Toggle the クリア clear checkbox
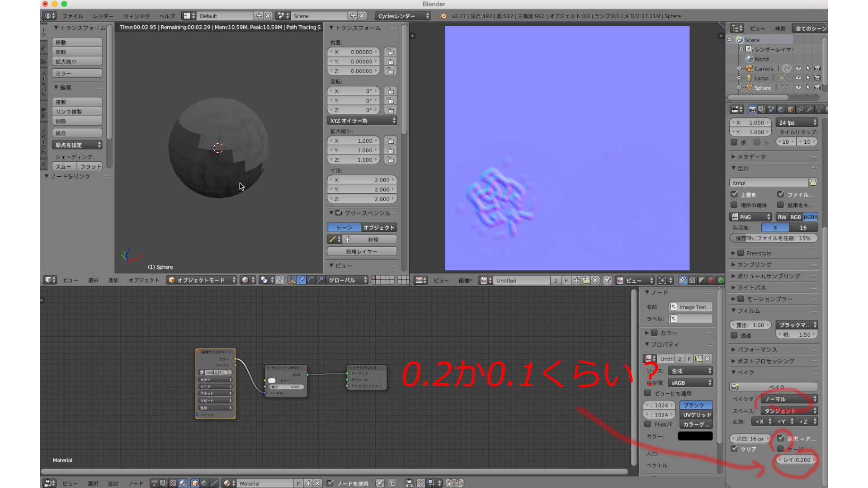The image size is (868, 488). pyautogui.click(x=735, y=449)
